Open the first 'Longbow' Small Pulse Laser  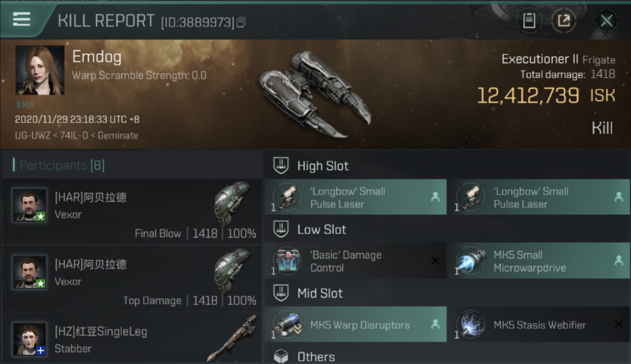click(355, 198)
